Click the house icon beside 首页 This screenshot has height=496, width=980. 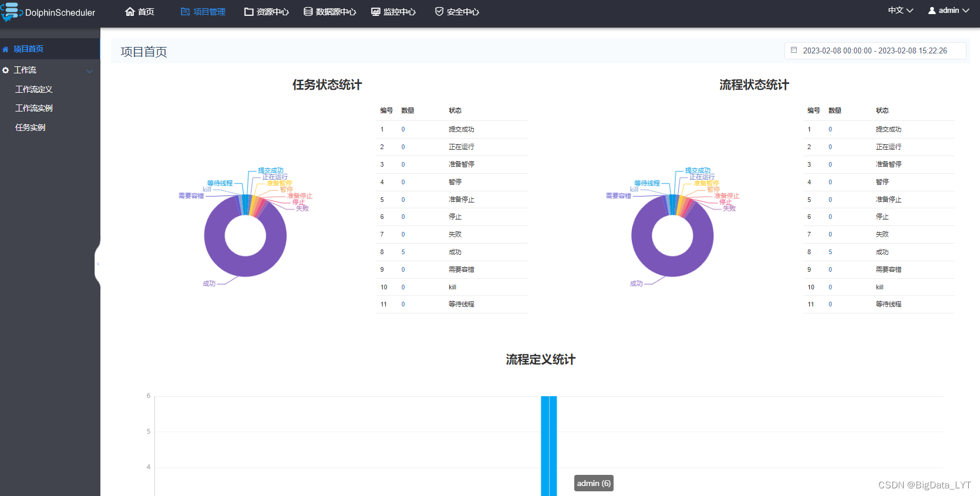(130, 12)
